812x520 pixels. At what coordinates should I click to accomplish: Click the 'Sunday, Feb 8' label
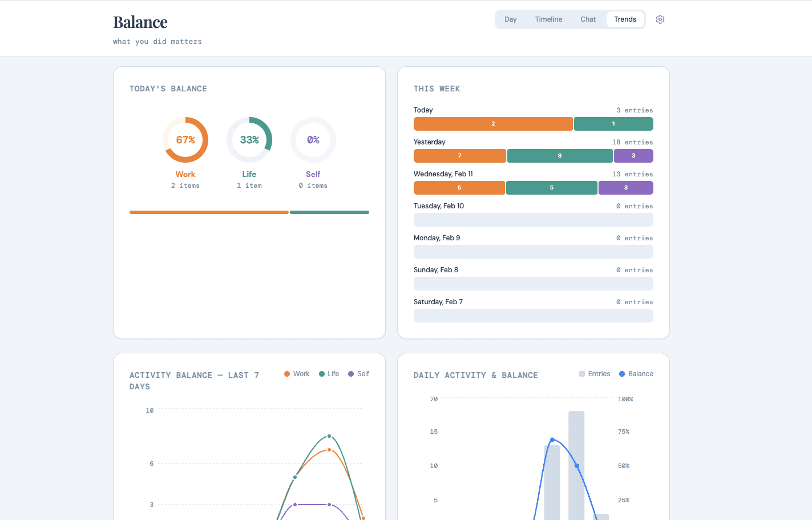click(436, 270)
